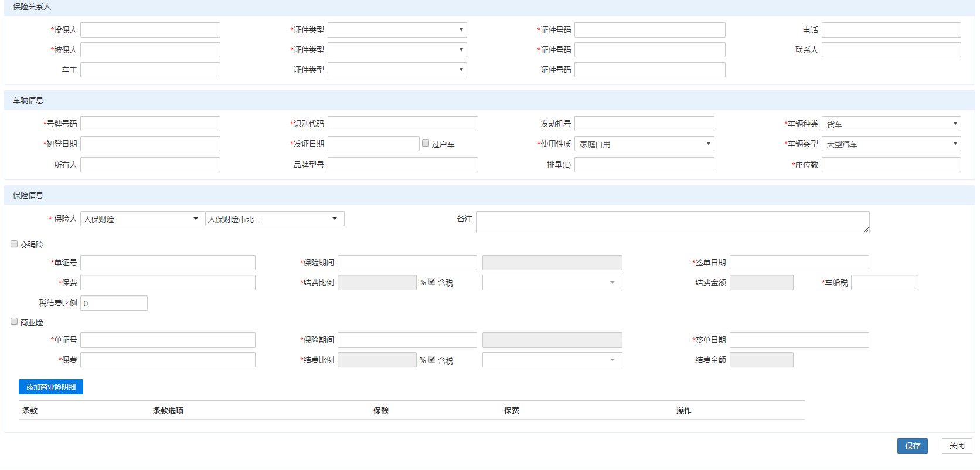The image size is (980, 470).
Task: Click the 排量(L) input field
Action: click(x=644, y=165)
